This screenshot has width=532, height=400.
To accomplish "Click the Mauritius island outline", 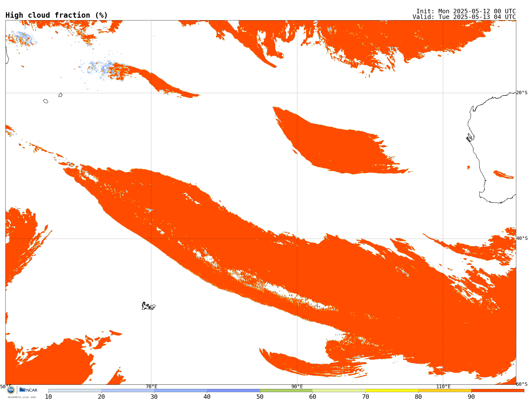I will [x=60, y=95].
